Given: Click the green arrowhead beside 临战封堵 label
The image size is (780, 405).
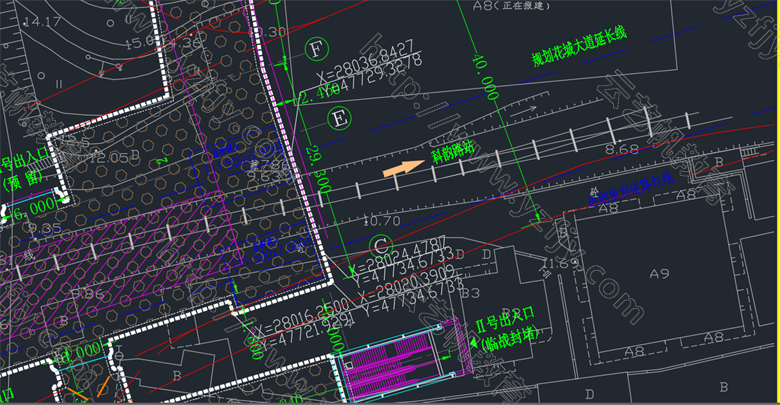Looking at the screenshot, I should pyautogui.click(x=471, y=342).
